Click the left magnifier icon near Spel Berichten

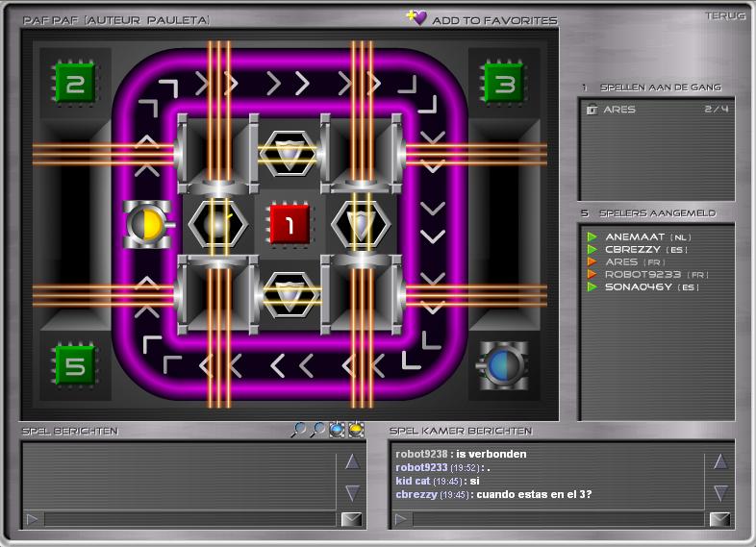(298, 430)
